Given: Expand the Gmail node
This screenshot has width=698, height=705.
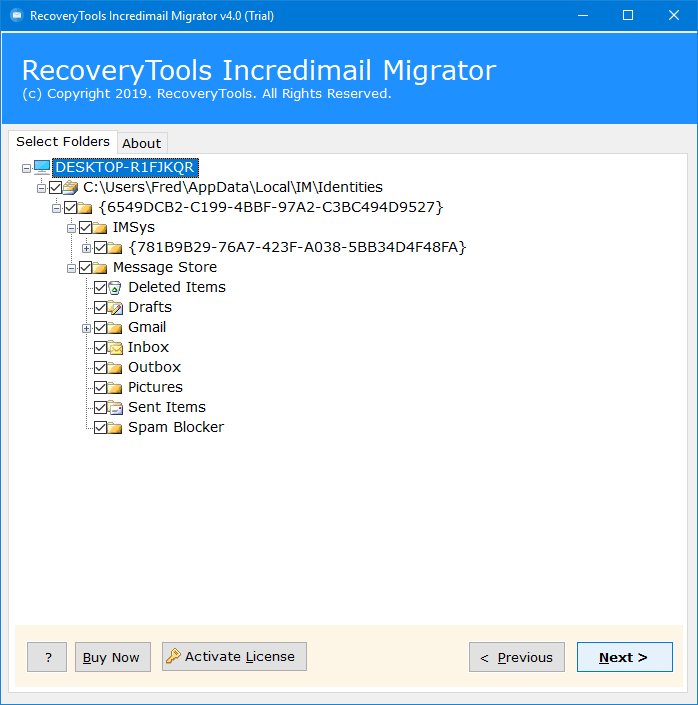Looking at the screenshot, I should pyautogui.click(x=86, y=329).
